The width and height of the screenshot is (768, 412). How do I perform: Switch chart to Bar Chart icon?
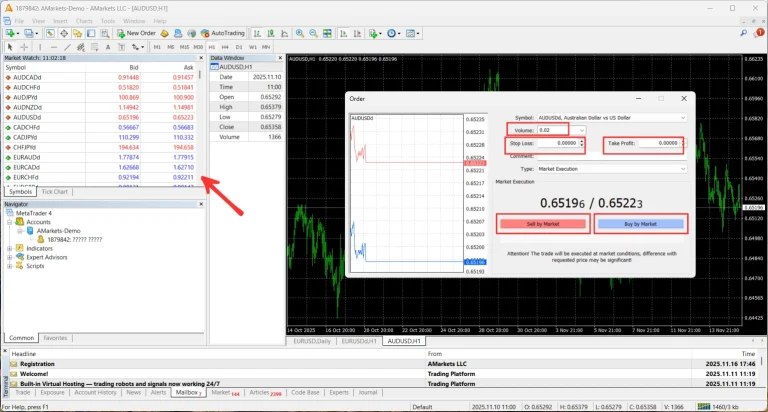tap(257, 33)
